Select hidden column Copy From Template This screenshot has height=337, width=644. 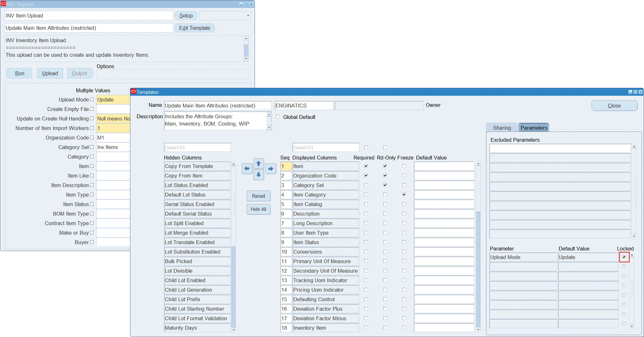point(197,166)
